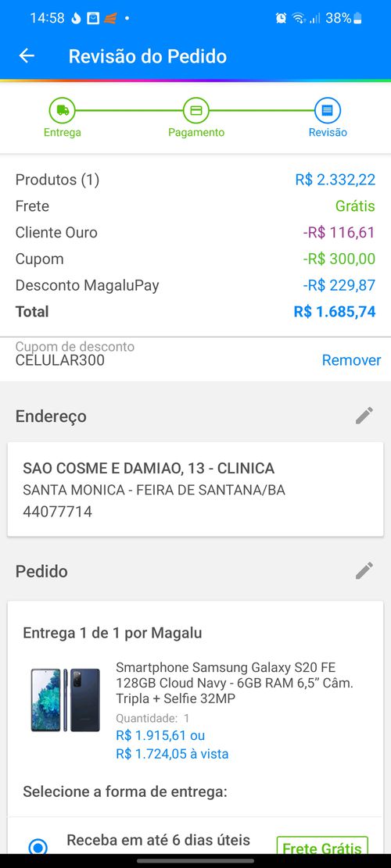Open the Entrega step label
The width and height of the screenshot is (391, 868).
[62, 132]
